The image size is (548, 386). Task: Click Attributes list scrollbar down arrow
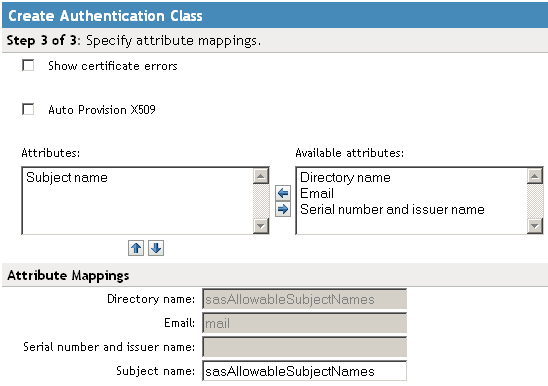[x=261, y=226]
